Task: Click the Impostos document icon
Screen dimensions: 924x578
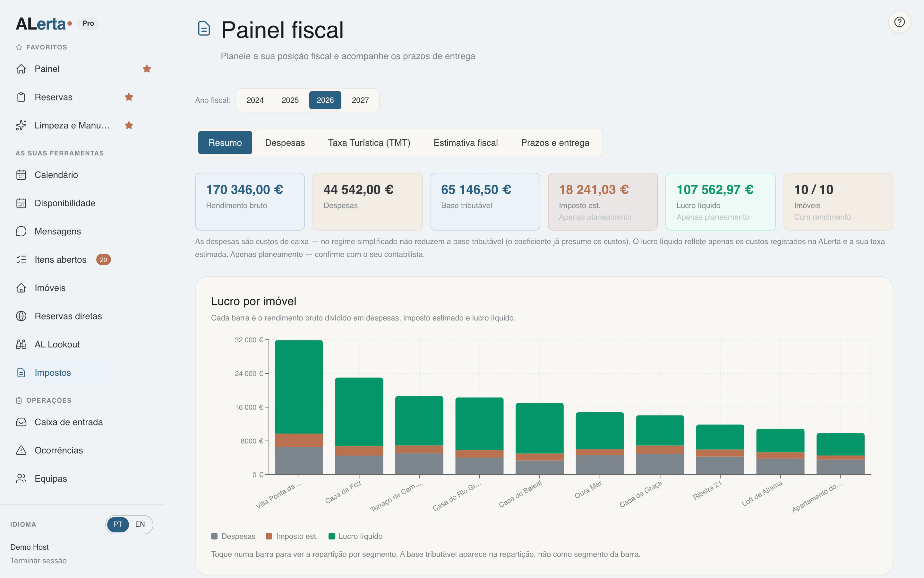Action: coord(21,373)
